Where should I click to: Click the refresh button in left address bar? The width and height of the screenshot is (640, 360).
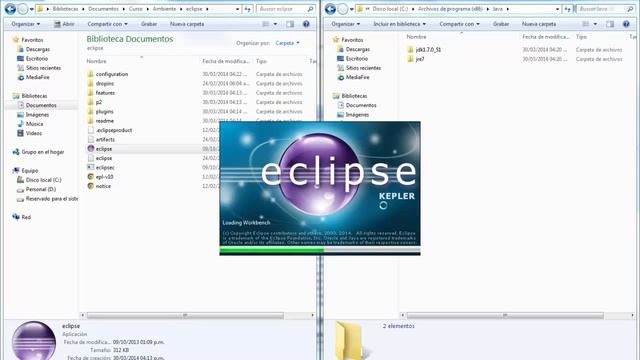coord(248,9)
